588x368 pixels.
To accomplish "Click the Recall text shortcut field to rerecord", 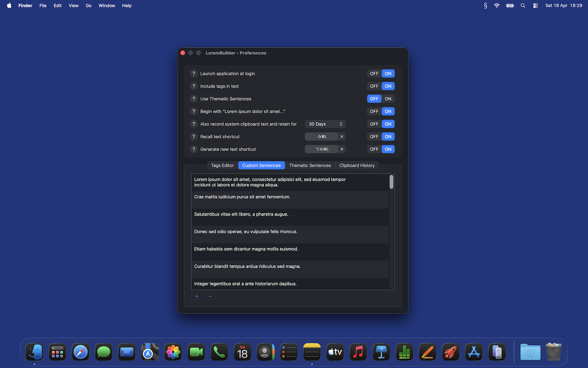I will pyautogui.click(x=323, y=136).
